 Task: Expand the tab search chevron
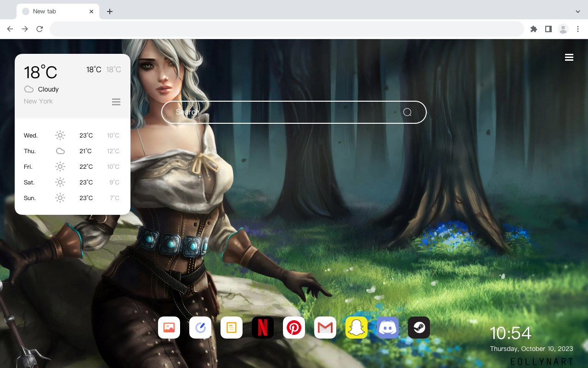[x=578, y=11]
